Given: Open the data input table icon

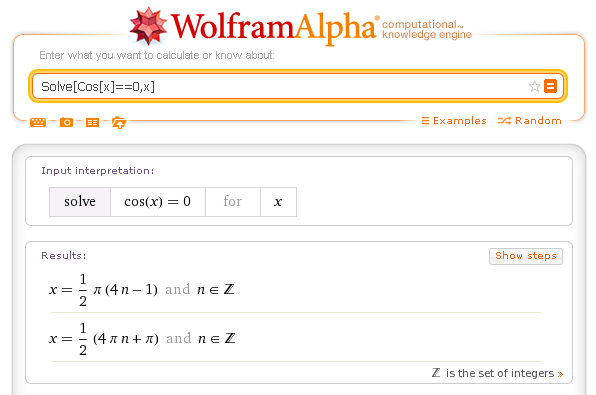Looking at the screenshot, I should pyautogui.click(x=92, y=122).
